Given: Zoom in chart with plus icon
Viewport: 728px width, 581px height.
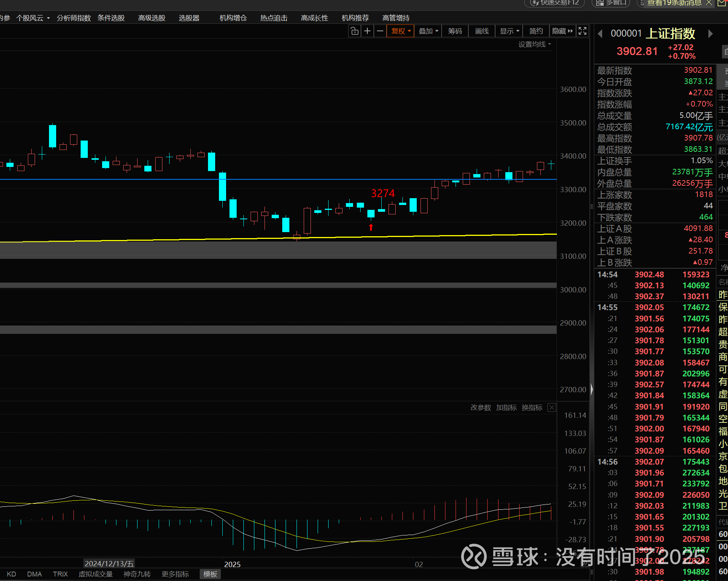Looking at the screenshot, I should 367,31.
